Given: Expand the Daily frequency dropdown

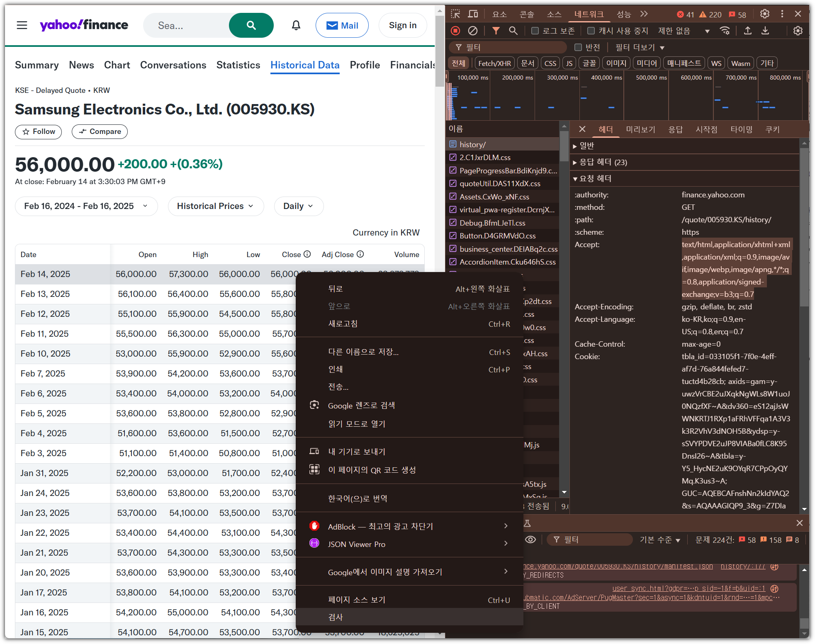Looking at the screenshot, I should (299, 206).
